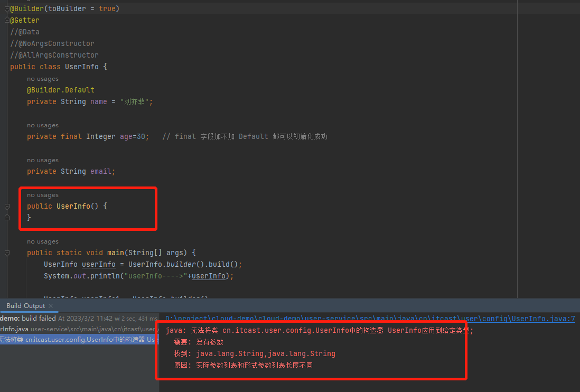
Task: Close the Build Output tab
Action: [x=51, y=306]
